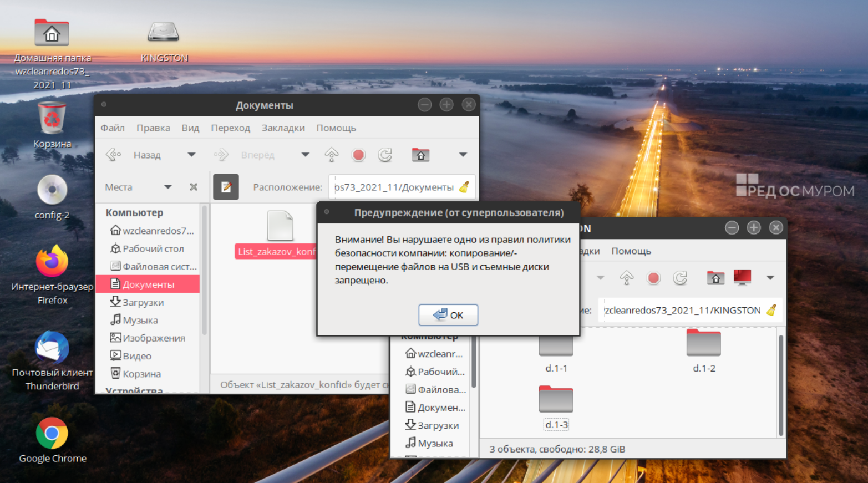The width and height of the screenshot is (868, 483).
Task: Select Документы in the Документы window sidebar
Action: click(x=148, y=284)
